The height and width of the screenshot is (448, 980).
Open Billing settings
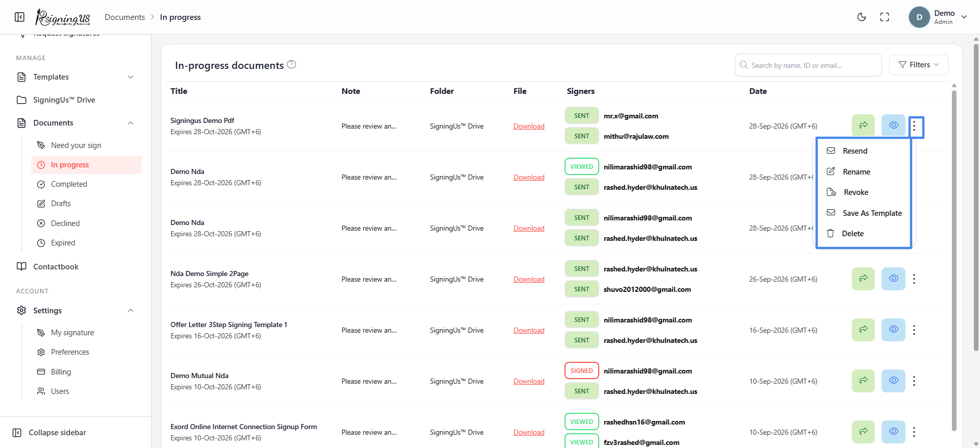(x=61, y=372)
